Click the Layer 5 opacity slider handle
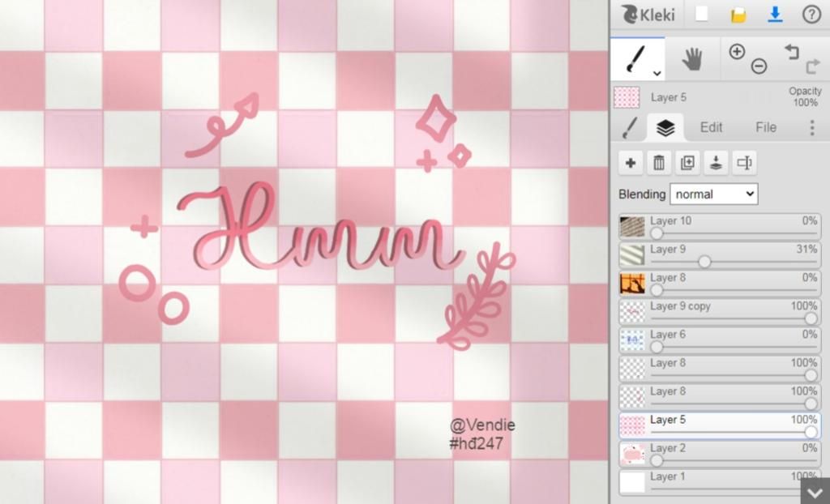Image resolution: width=830 pixels, height=504 pixels. coord(811,433)
